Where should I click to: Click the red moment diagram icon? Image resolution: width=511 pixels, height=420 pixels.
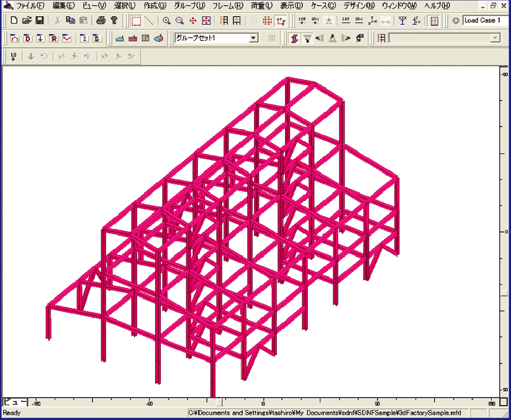pos(66,38)
